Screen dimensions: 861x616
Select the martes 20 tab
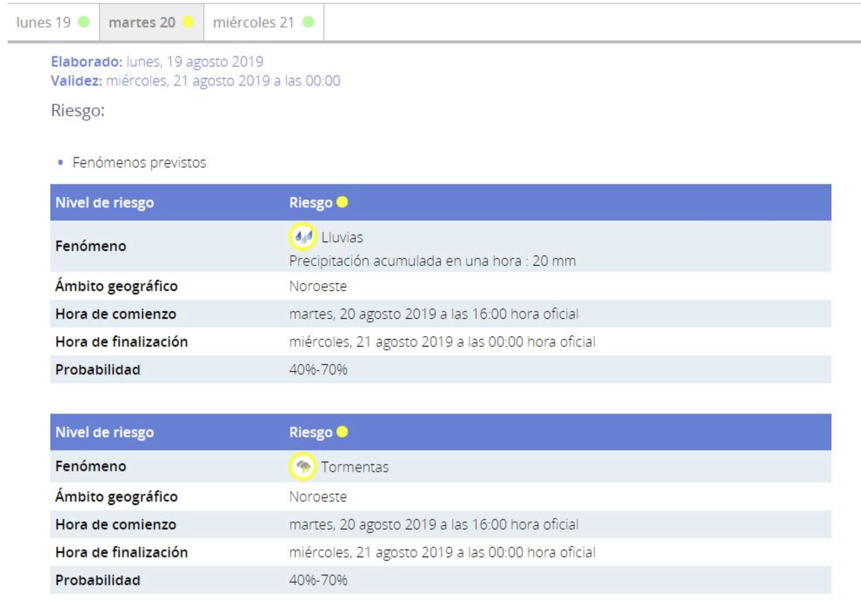click(142, 22)
